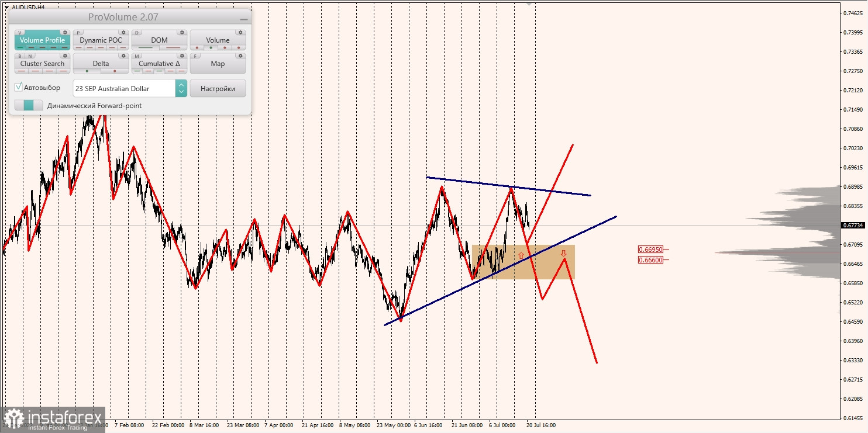Click the 0.70860 price axis value
Image resolution: width=868 pixels, height=433 pixels.
(x=853, y=129)
